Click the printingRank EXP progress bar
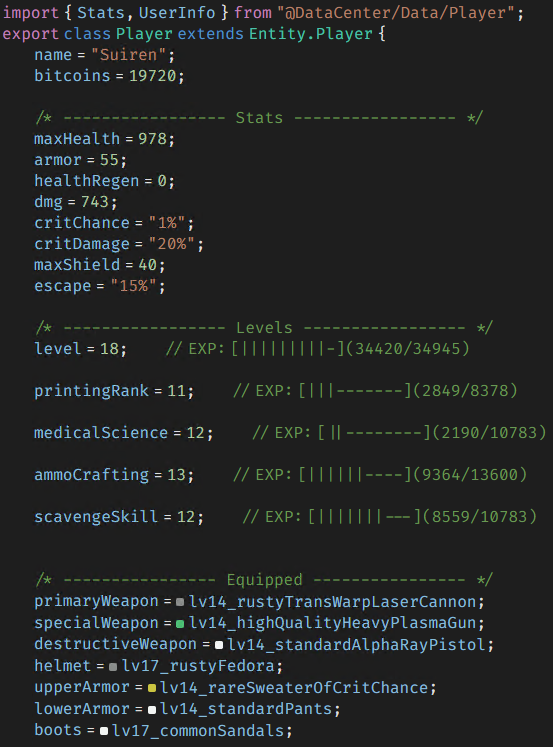The width and height of the screenshot is (553, 747). 355,391
